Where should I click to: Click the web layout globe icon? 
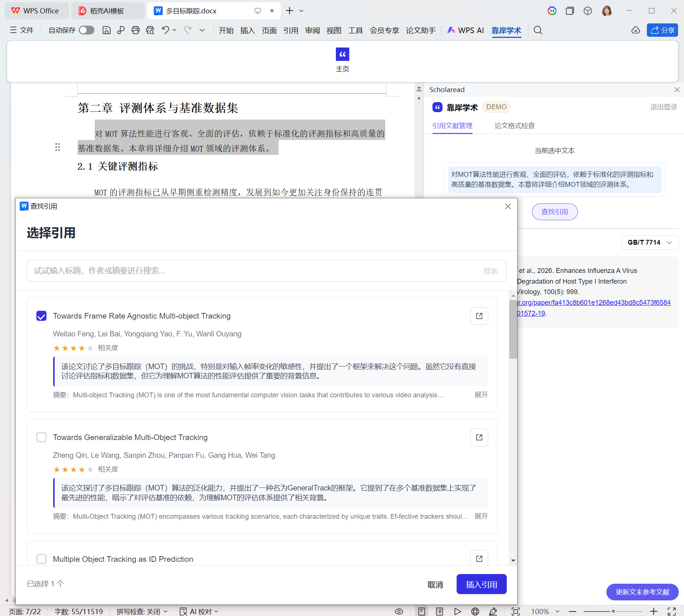click(475, 612)
